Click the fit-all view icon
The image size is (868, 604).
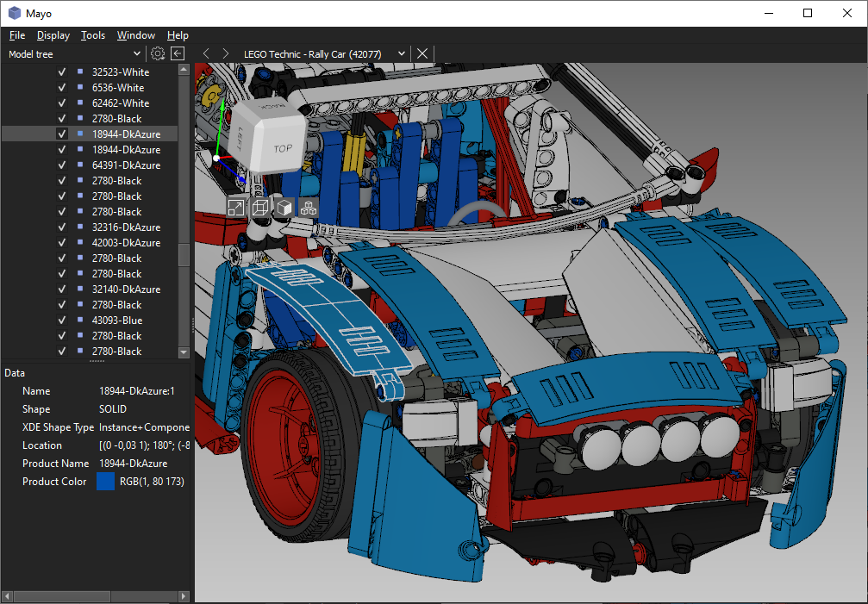pyautogui.click(x=236, y=208)
